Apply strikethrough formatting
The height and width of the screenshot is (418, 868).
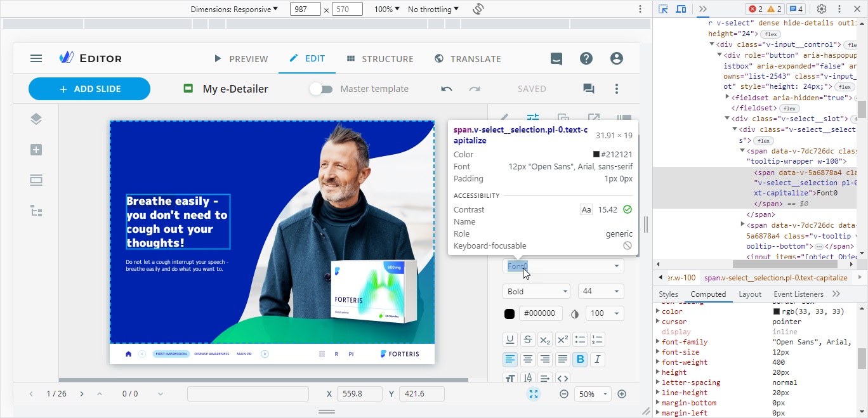527,339
